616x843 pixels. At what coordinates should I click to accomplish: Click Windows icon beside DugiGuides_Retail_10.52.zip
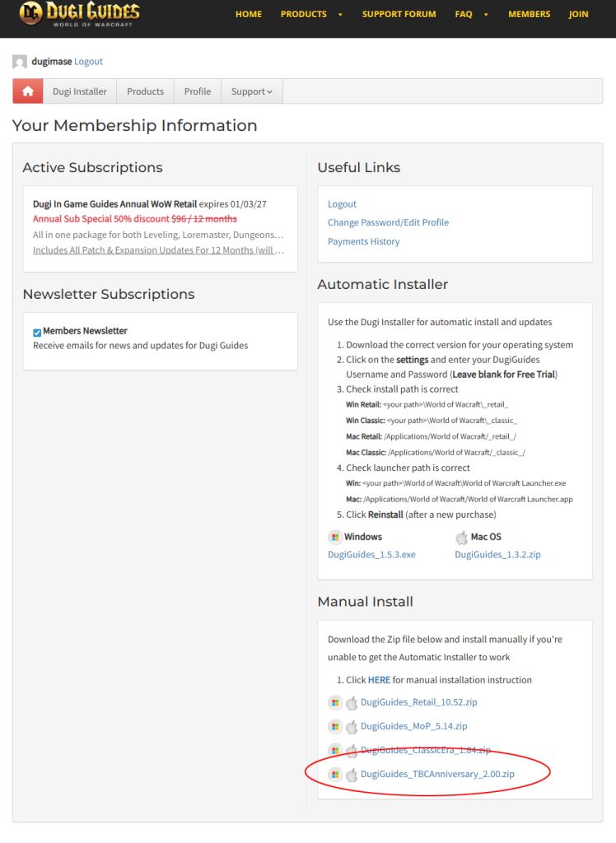[334, 703]
